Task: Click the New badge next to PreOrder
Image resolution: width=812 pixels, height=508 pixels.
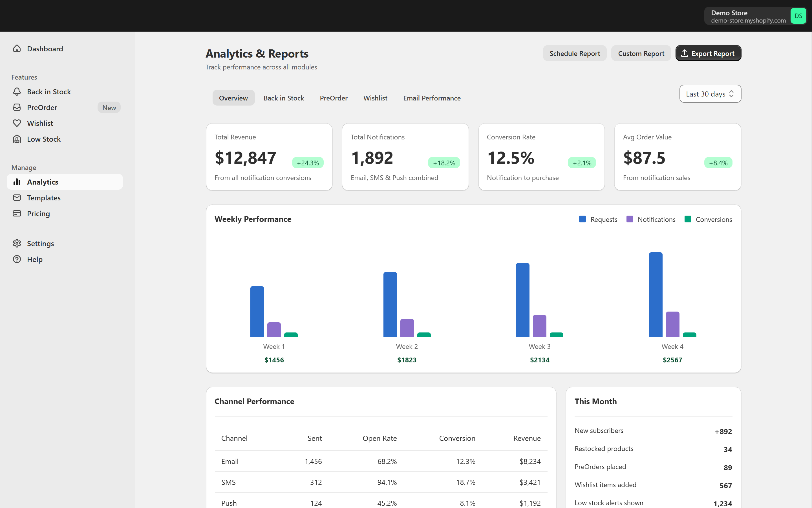Action: click(109, 108)
